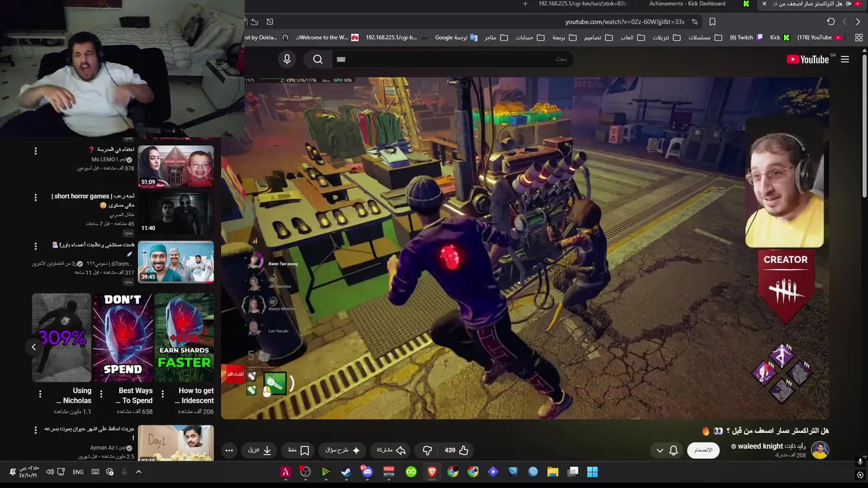Open options for the Using Nicholas short
The image size is (868, 488).
pos(39,394)
